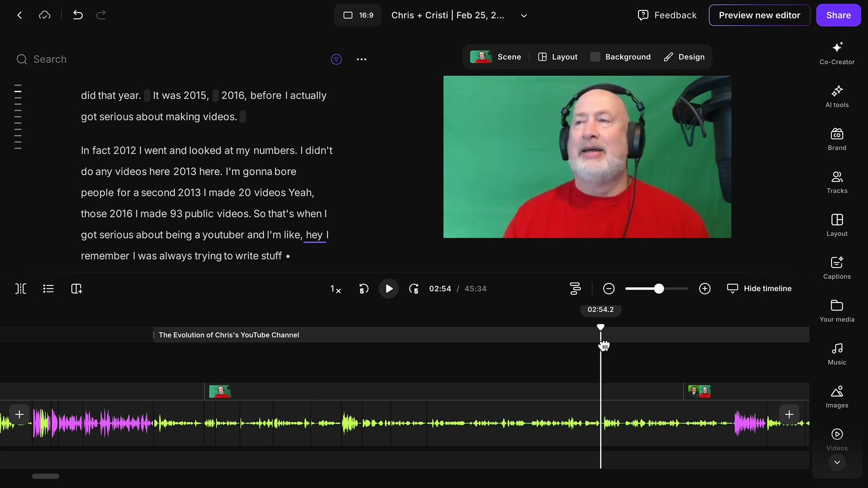The width and height of the screenshot is (868, 488).
Task: Toggle Hide timeline
Action: point(759,288)
